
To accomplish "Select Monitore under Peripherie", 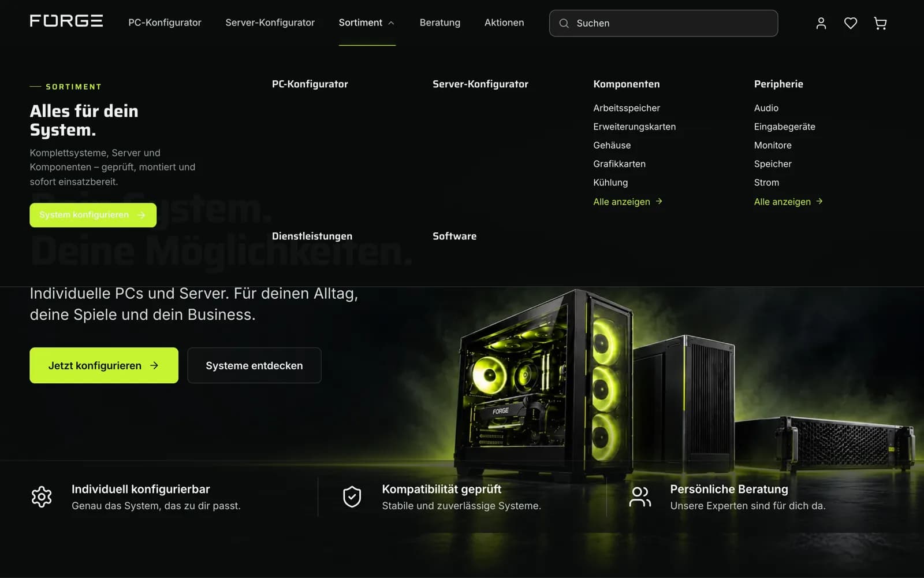I will coord(773,145).
